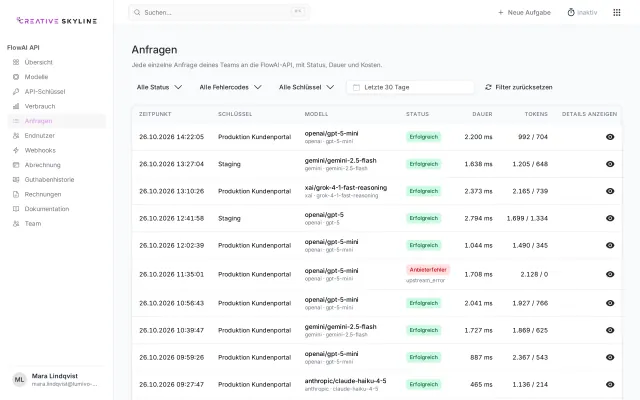Open the Übersicht sidebar icon
640x400 pixels.
[x=16, y=62]
